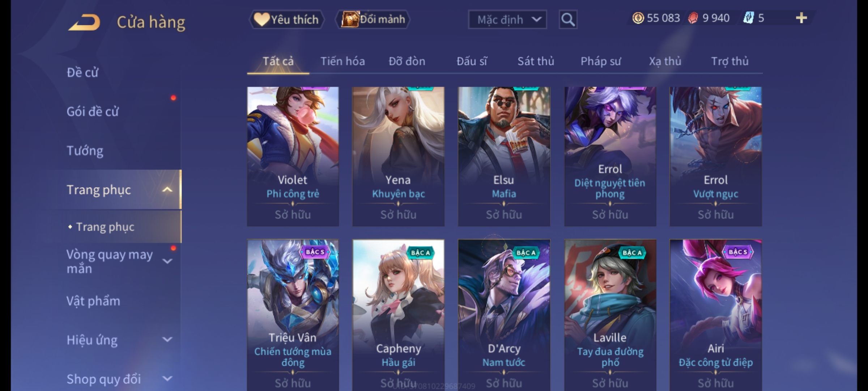Open Đổi mảnh shard exchange
Image resolution: width=868 pixels, height=391 pixels.
[x=373, y=20]
